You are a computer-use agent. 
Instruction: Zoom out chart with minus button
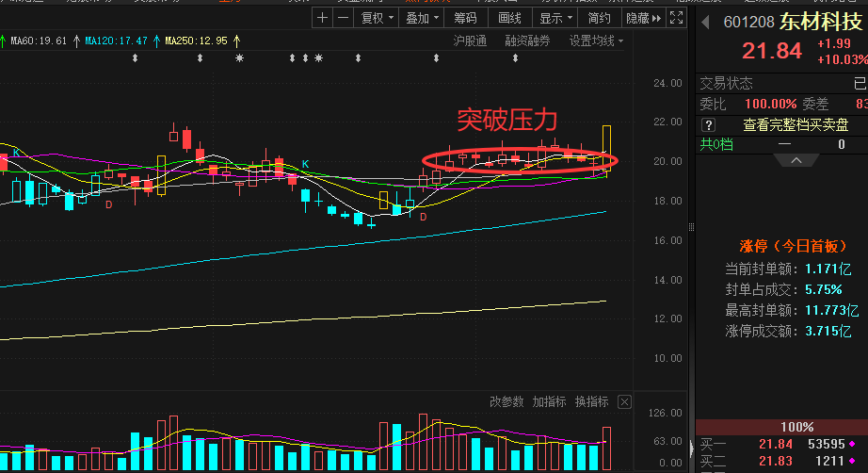[x=344, y=18]
